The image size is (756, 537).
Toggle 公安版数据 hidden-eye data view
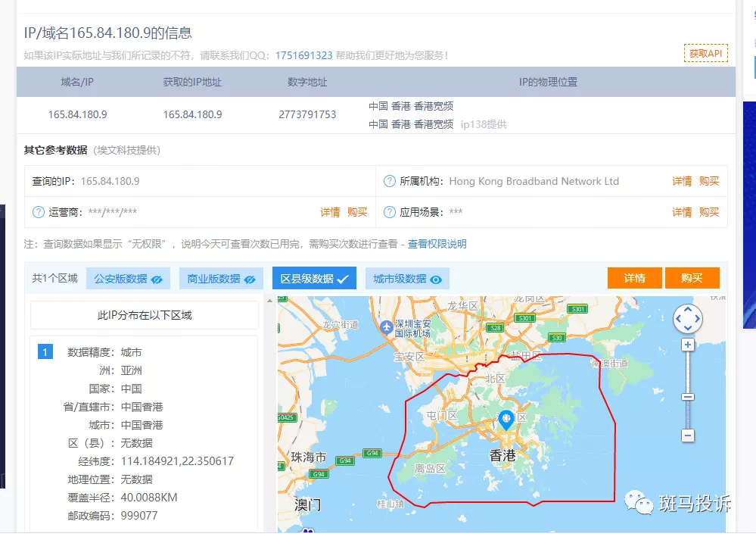pyautogui.click(x=127, y=279)
